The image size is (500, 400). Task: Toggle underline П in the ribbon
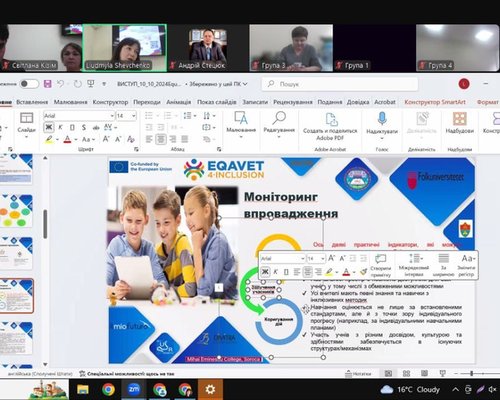click(72, 127)
